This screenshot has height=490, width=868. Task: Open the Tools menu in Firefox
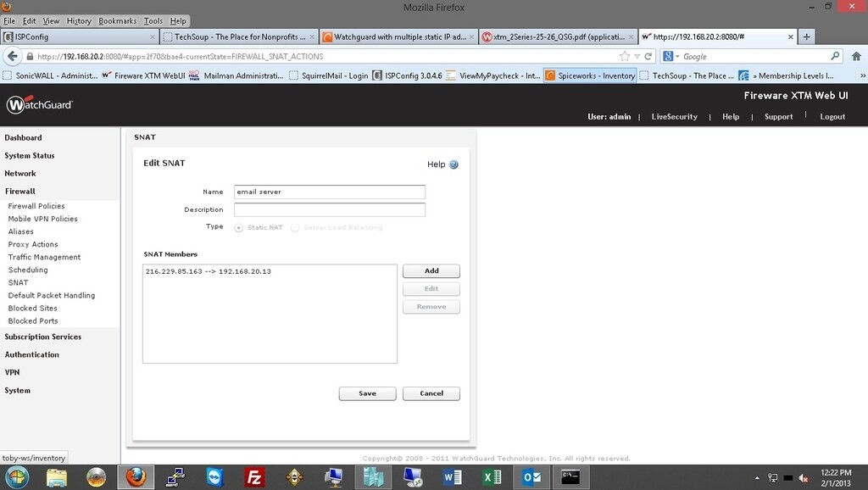coord(153,20)
